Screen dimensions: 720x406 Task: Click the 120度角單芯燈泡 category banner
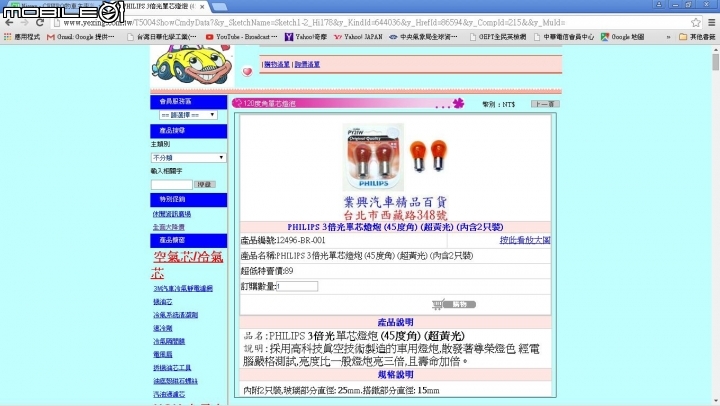(348, 103)
